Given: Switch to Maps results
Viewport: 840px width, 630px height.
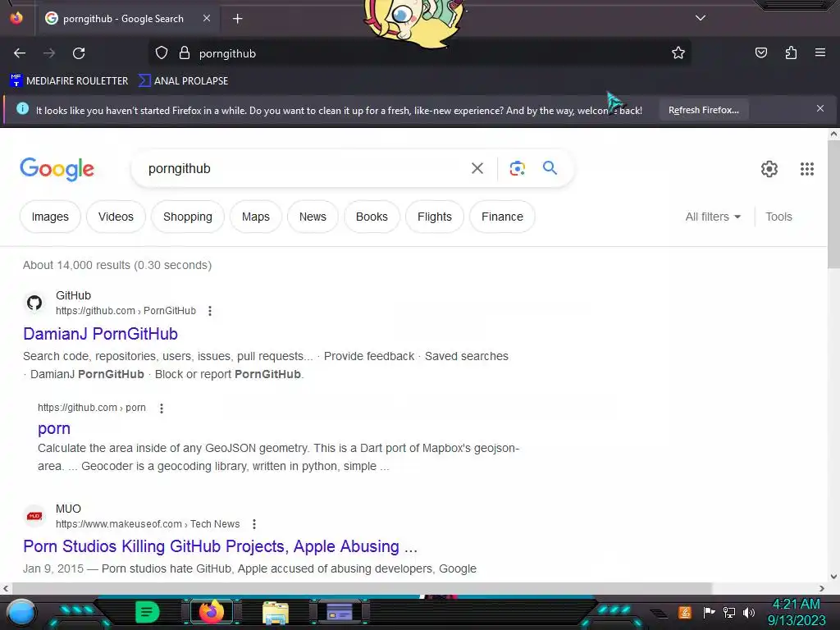Looking at the screenshot, I should pos(256,217).
